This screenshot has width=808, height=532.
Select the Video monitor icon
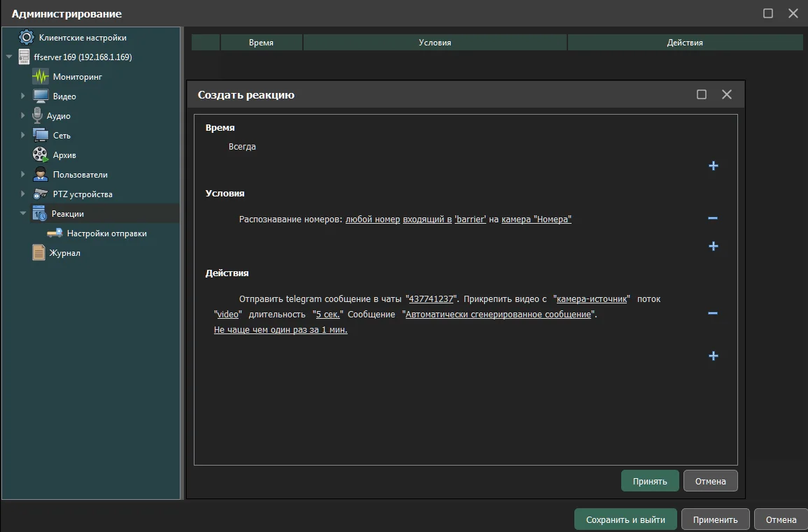(41, 96)
